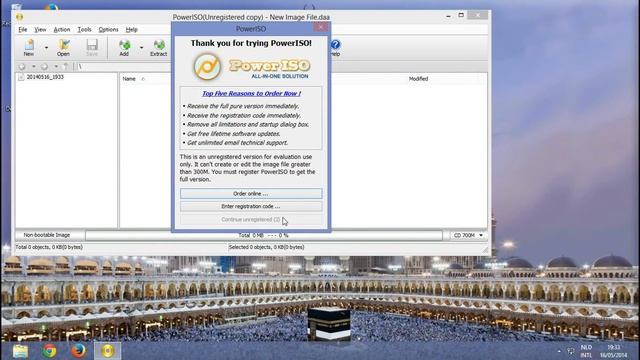The width and height of the screenshot is (640, 360).
Task: Open the Tools menu
Action: 84,29
